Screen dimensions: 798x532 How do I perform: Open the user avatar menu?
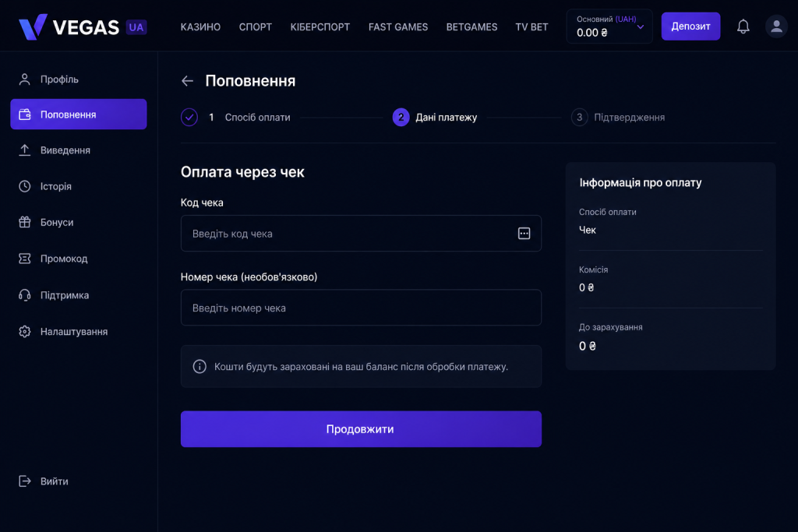click(x=776, y=26)
